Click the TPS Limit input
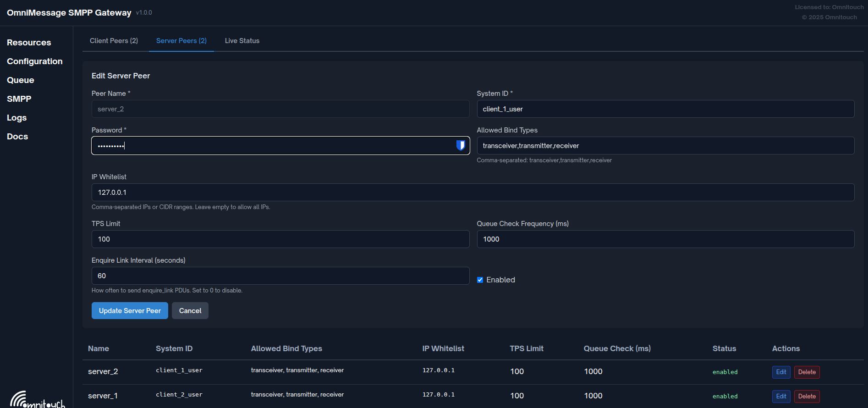868x408 pixels. (280, 239)
